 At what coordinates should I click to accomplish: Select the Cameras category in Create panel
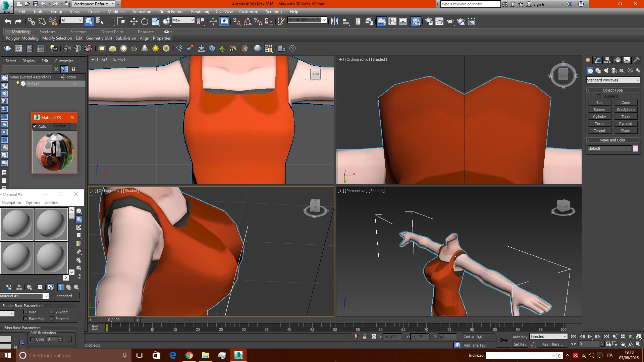(614, 71)
